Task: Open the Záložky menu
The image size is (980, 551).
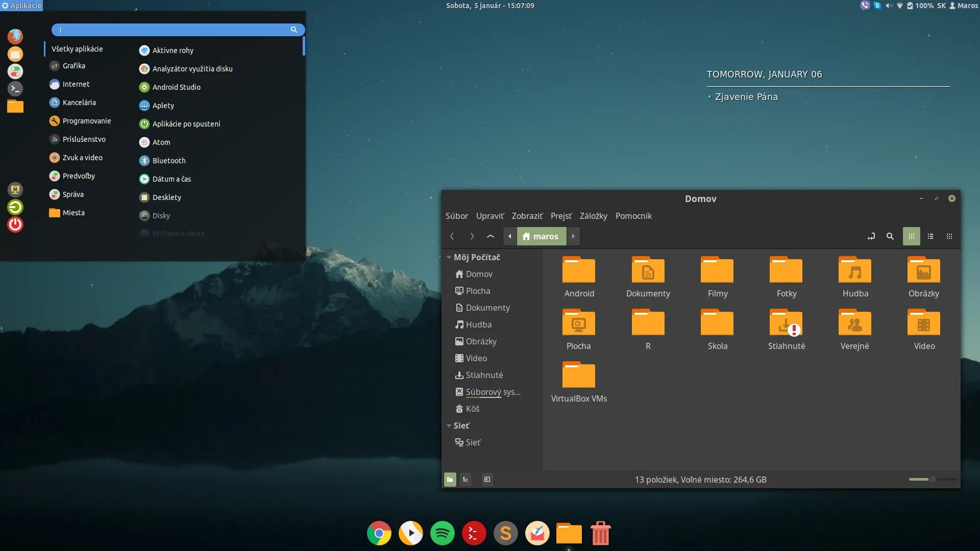Action: (593, 216)
